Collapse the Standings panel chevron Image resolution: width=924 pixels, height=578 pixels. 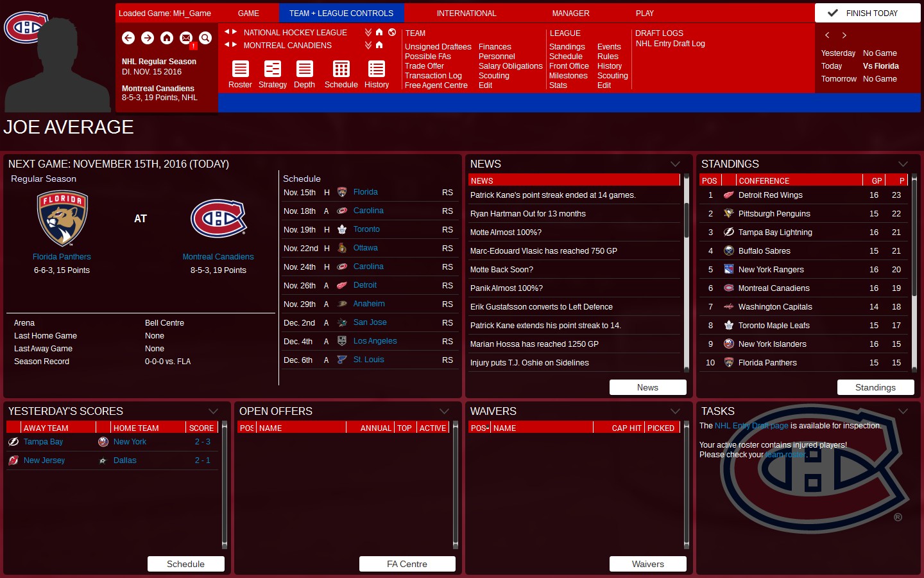click(903, 164)
